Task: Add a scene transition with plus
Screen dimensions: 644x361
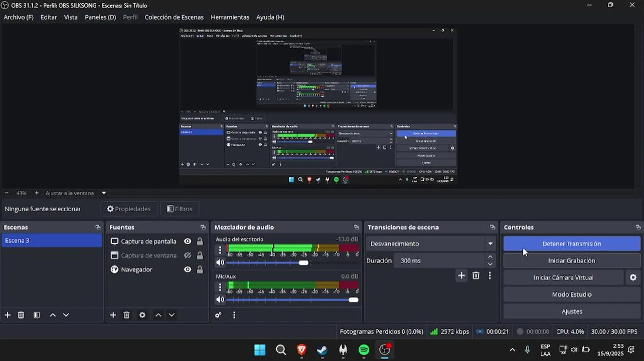Action: coord(461,275)
